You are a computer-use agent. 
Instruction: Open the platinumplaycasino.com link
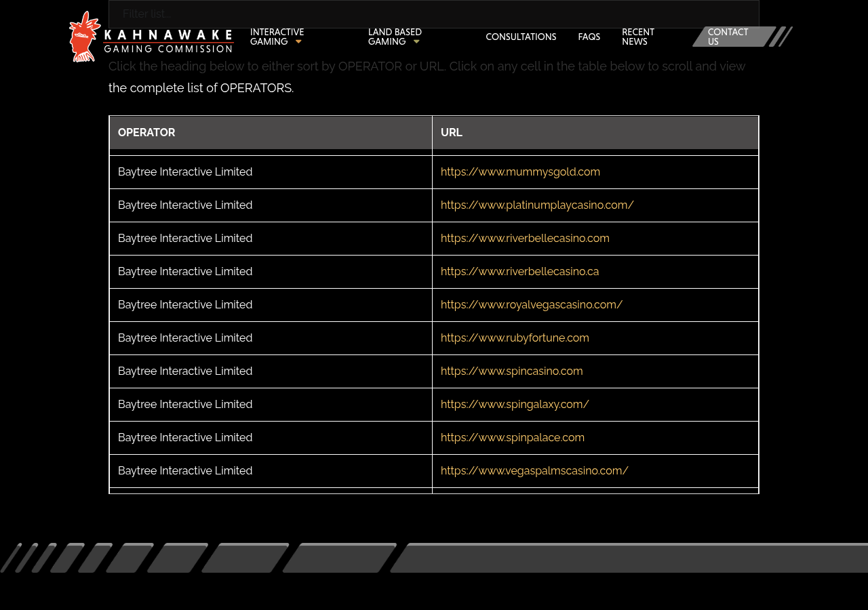pyautogui.click(x=537, y=205)
